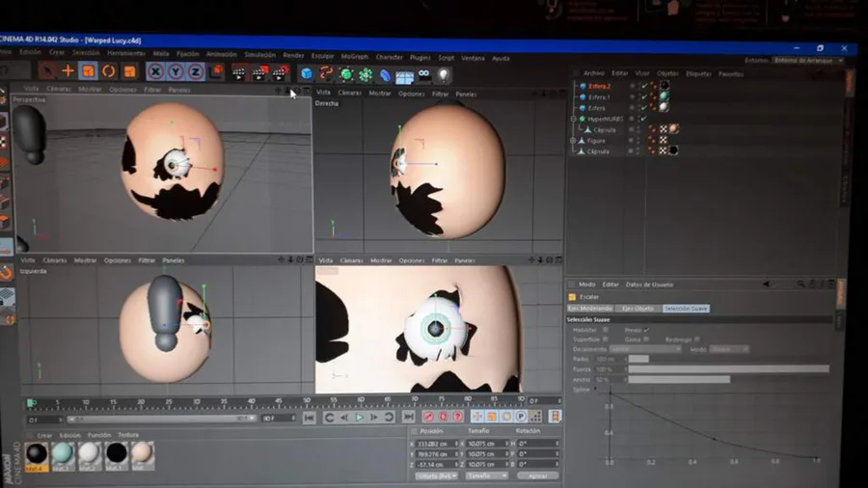Open the Modo dropdown

tap(729, 349)
